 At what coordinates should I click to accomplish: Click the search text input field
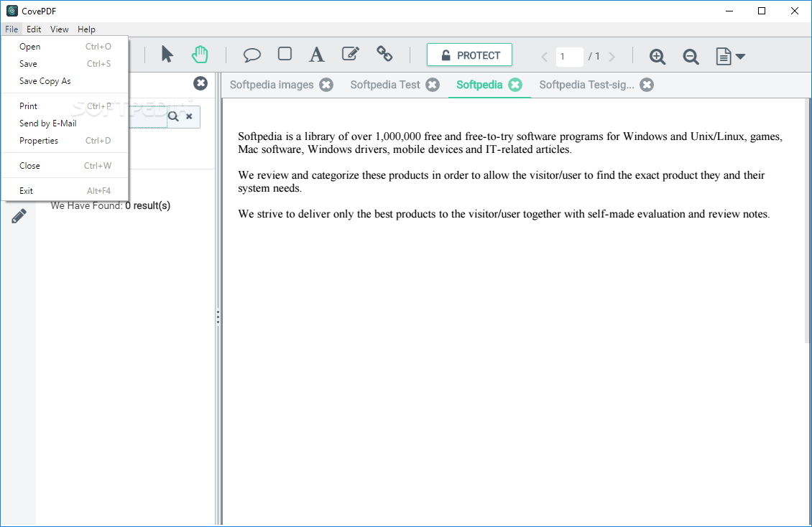(147, 116)
